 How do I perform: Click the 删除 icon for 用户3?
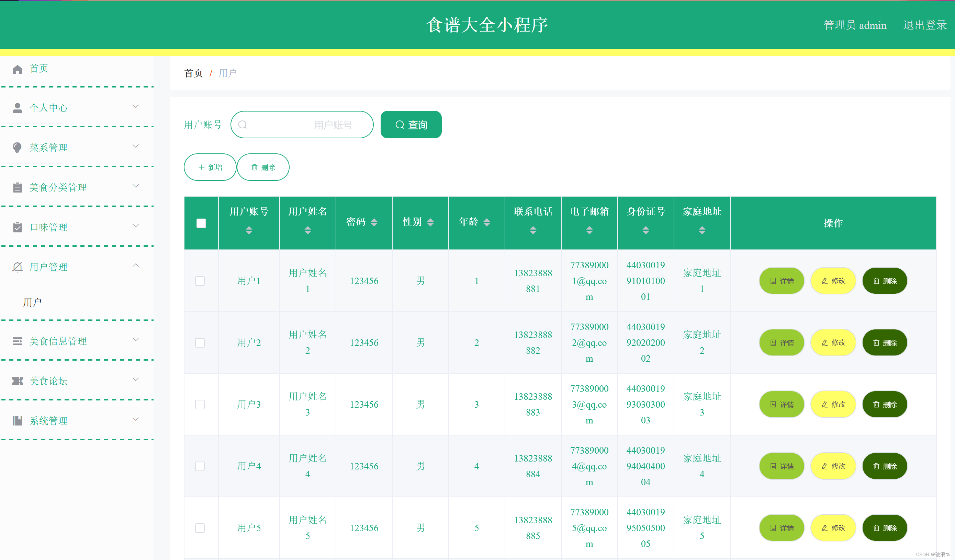885,403
